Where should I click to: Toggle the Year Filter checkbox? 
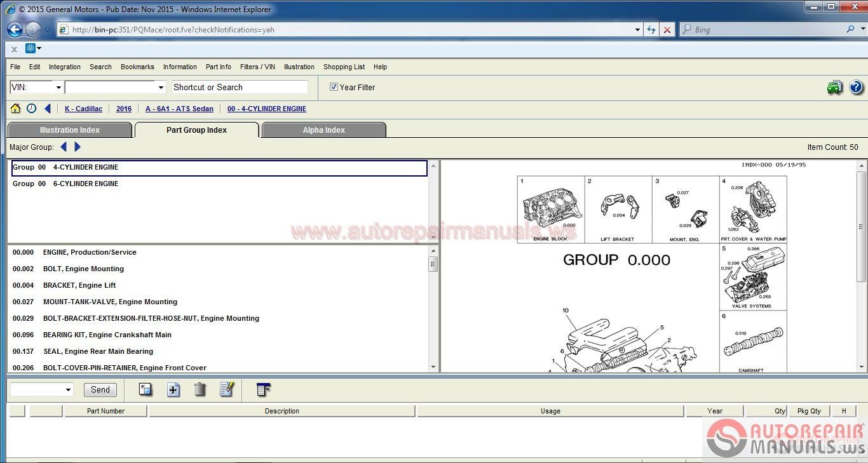coord(334,87)
